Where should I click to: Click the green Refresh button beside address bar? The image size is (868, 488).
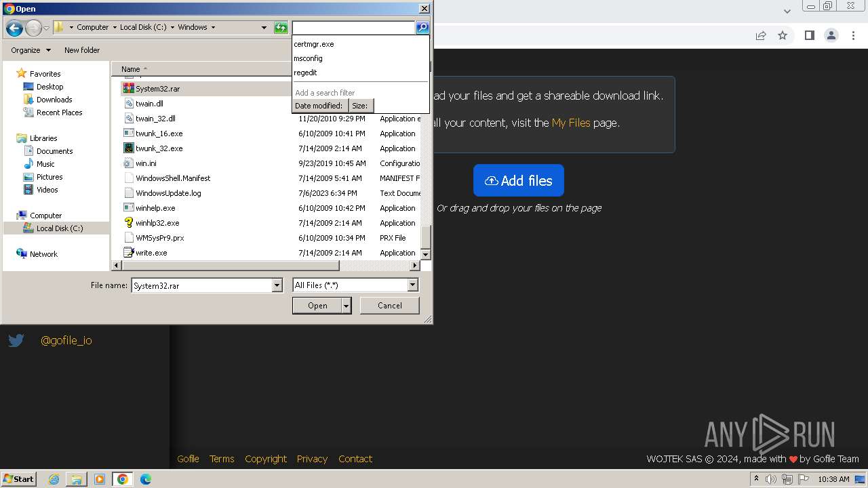click(281, 28)
